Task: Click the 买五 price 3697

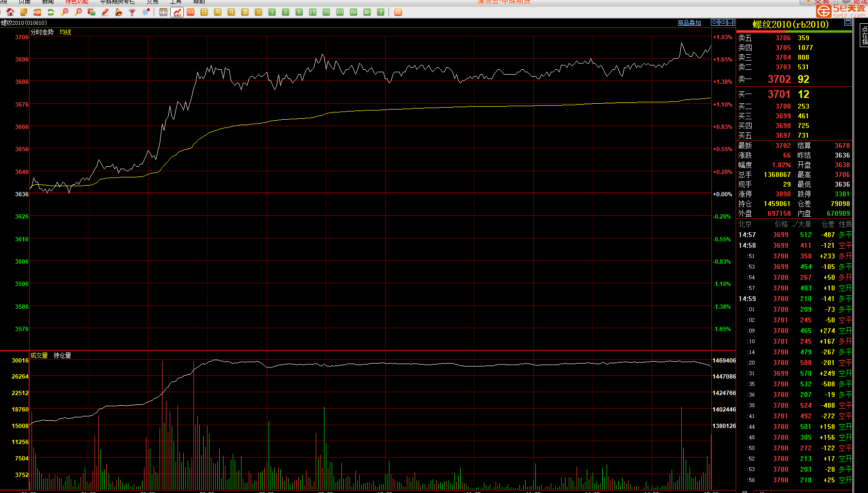Action: [x=783, y=135]
